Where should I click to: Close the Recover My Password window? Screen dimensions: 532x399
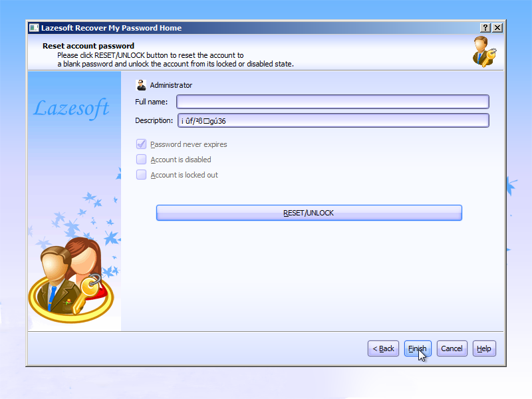coord(497,28)
